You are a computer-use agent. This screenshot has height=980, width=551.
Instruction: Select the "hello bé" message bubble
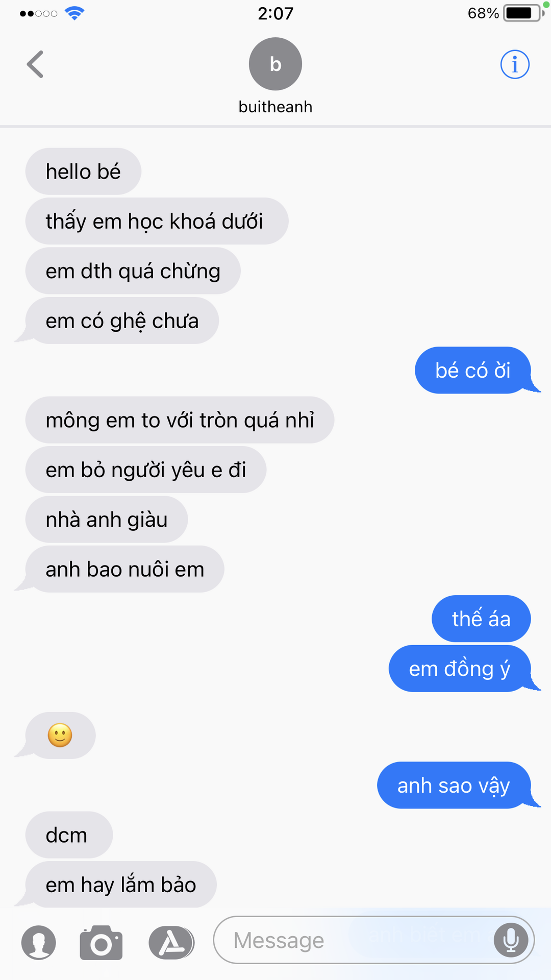tap(83, 171)
